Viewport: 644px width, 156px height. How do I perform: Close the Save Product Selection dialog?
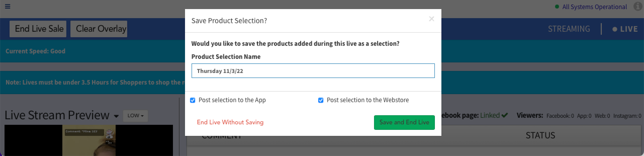tap(432, 19)
